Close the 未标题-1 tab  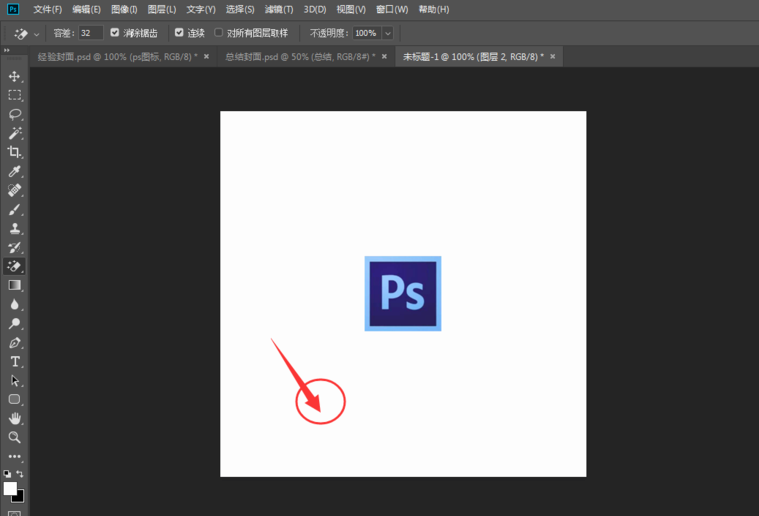click(553, 57)
